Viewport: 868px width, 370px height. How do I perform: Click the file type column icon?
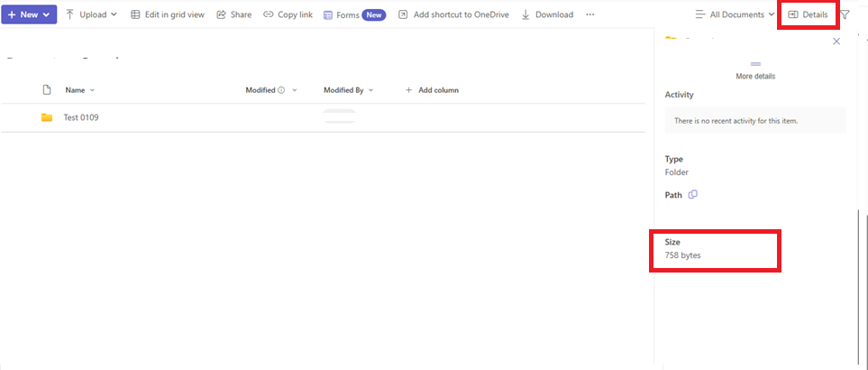(x=47, y=89)
